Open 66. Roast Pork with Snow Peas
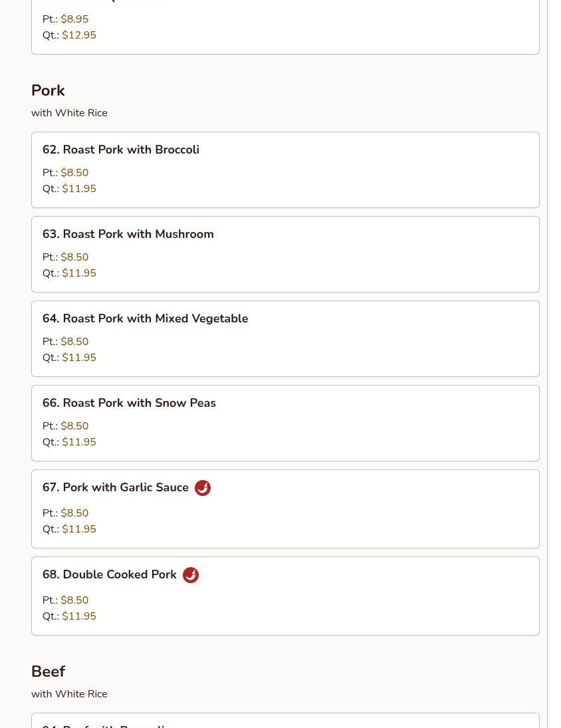Viewport: 561px width, 728px height. pyautogui.click(x=129, y=403)
